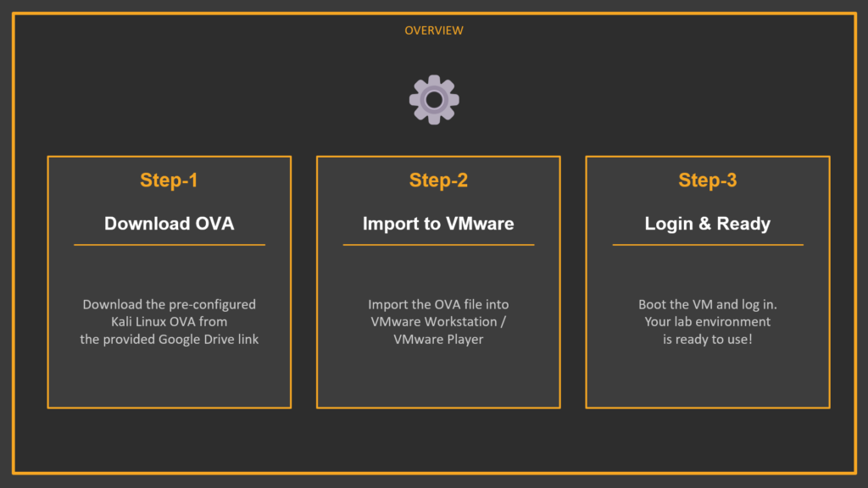Viewport: 868px width, 488px height.
Task: Click the divider line under Download OVA
Action: point(169,245)
